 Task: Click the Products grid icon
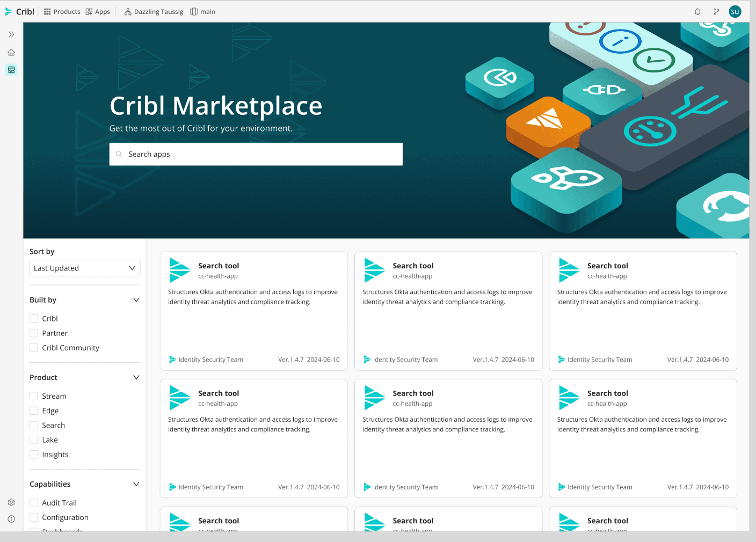point(47,11)
